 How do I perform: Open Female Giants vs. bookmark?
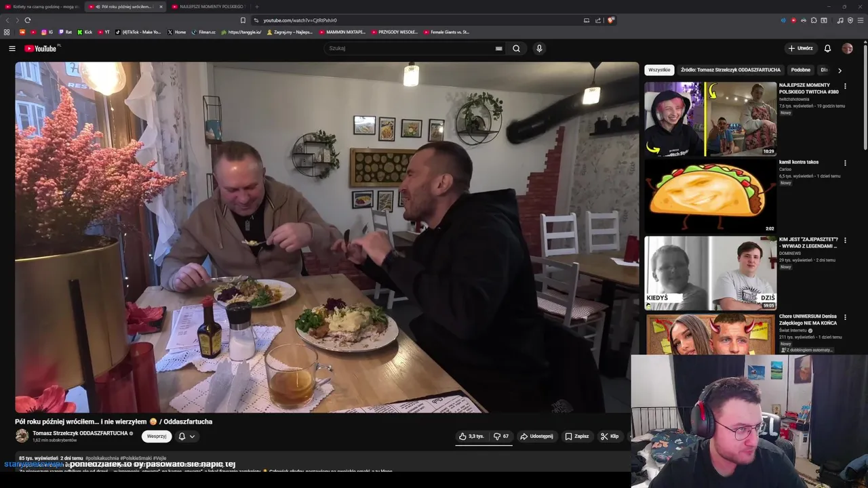tap(446, 32)
